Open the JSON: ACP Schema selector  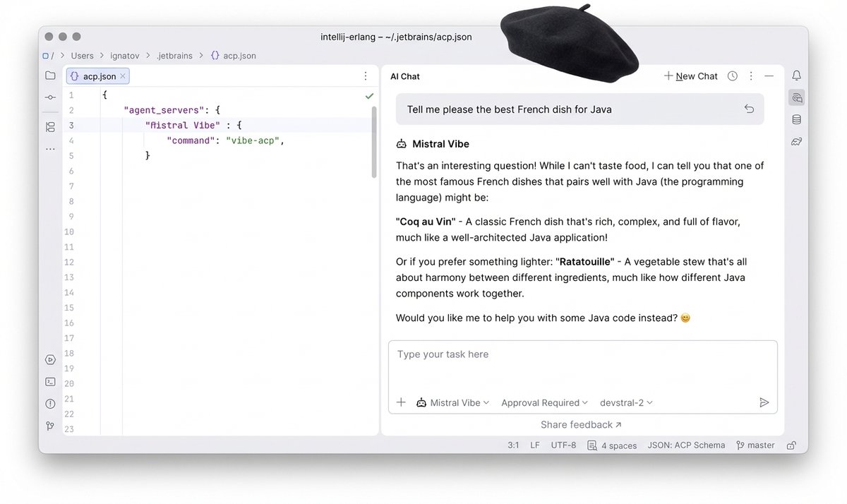(686, 445)
